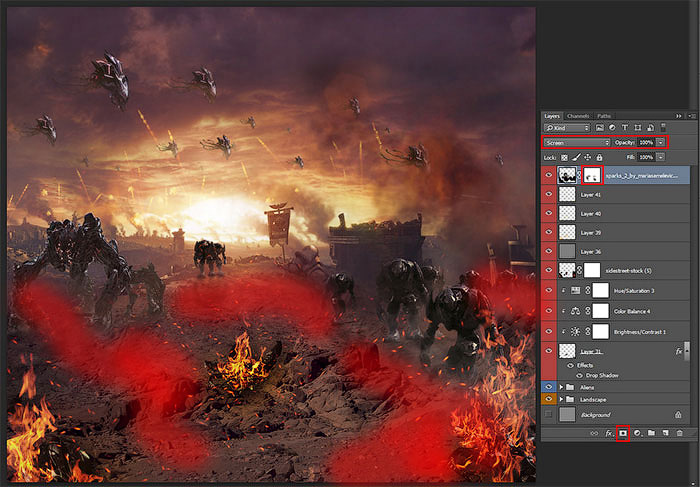700x487 pixels.
Task: Select the Brightness/Contrast 1 mask thumbnail
Action: pos(600,332)
